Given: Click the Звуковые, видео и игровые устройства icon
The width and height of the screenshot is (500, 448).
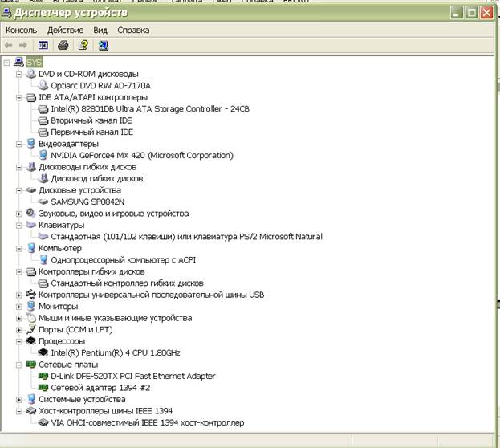Looking at the screenshot, I should [31, 213].
